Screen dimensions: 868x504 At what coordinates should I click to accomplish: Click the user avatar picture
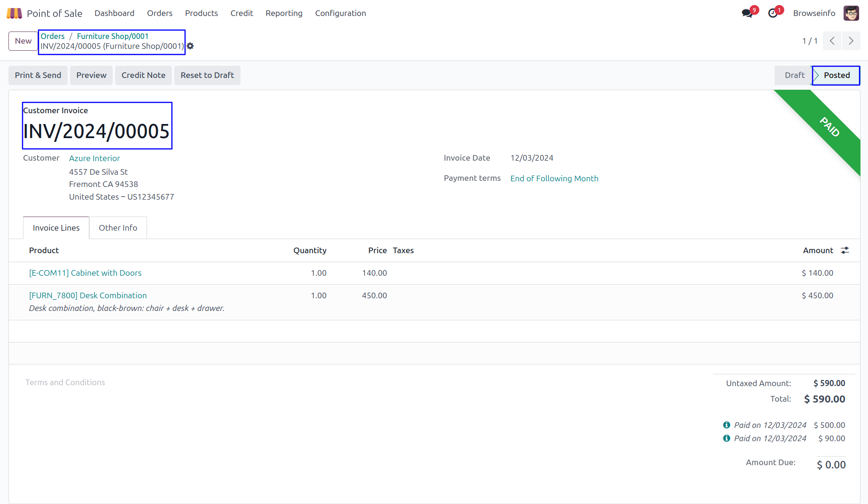851,13
